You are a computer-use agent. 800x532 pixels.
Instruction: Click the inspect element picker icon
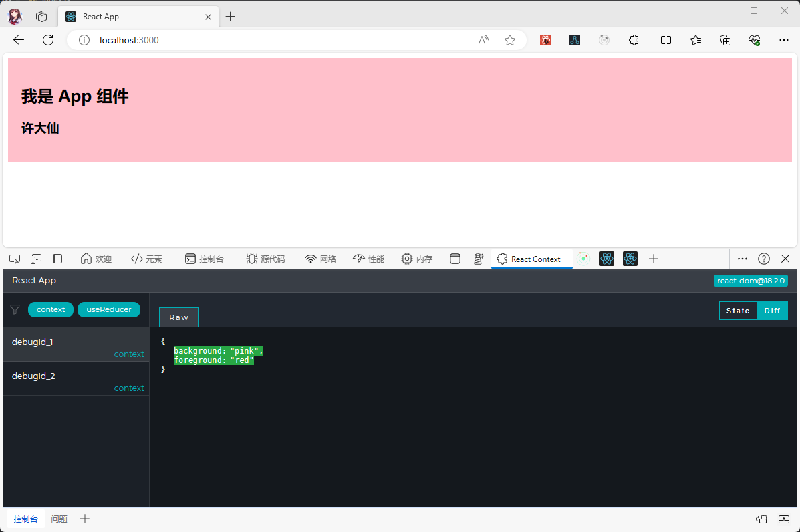pos(15,259)
